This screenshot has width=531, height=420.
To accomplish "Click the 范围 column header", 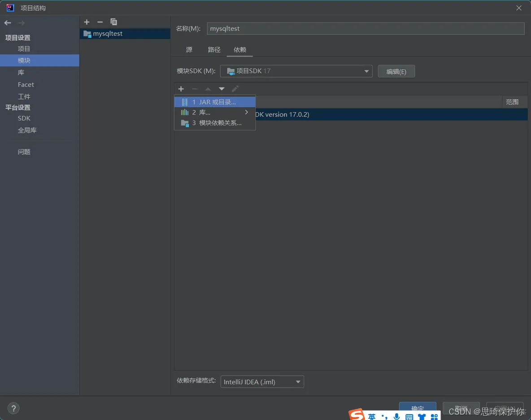I will tap(512, 102).
